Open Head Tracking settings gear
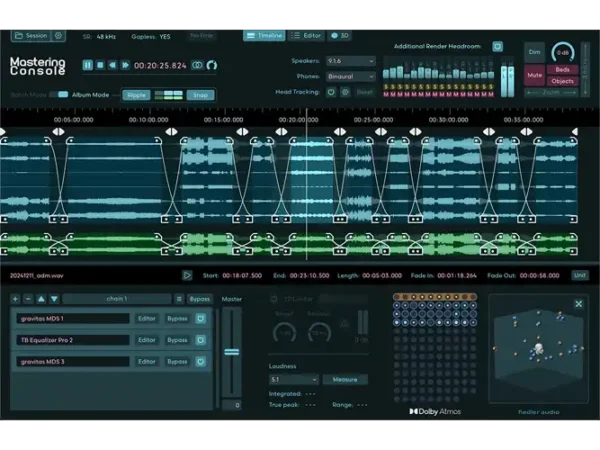 pyautogui.click(x=345, y=92)
